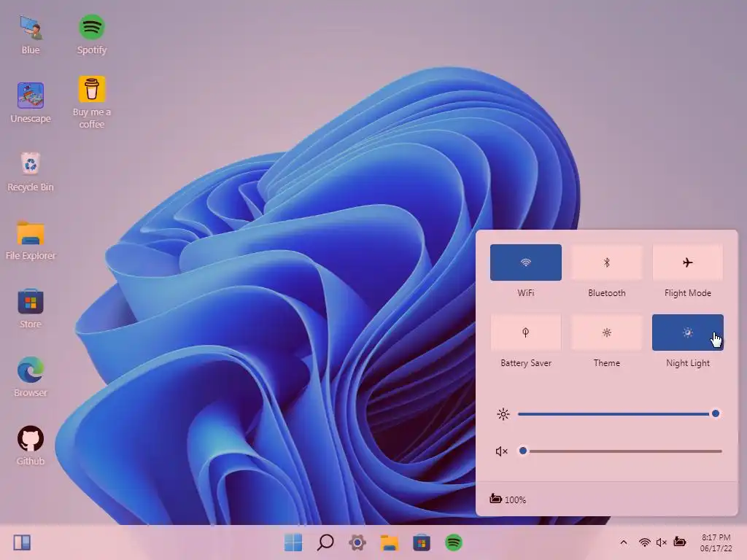Open Store from the taskbar

422,542
